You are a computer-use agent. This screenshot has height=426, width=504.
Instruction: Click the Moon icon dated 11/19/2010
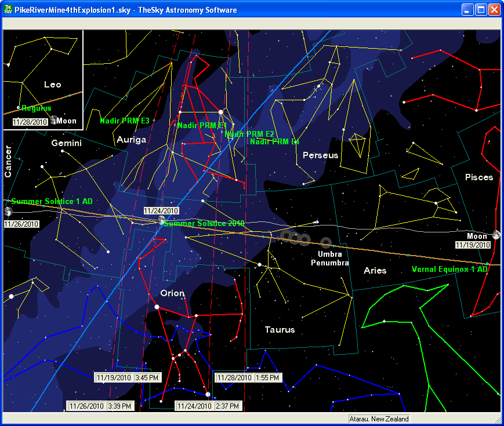496,235
